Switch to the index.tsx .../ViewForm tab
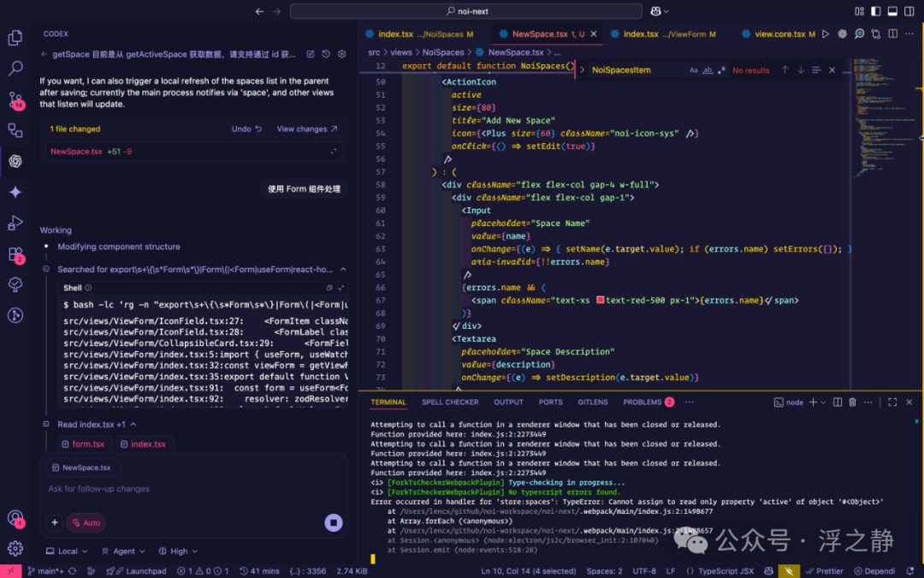924x578 pixels. point(664,34)
